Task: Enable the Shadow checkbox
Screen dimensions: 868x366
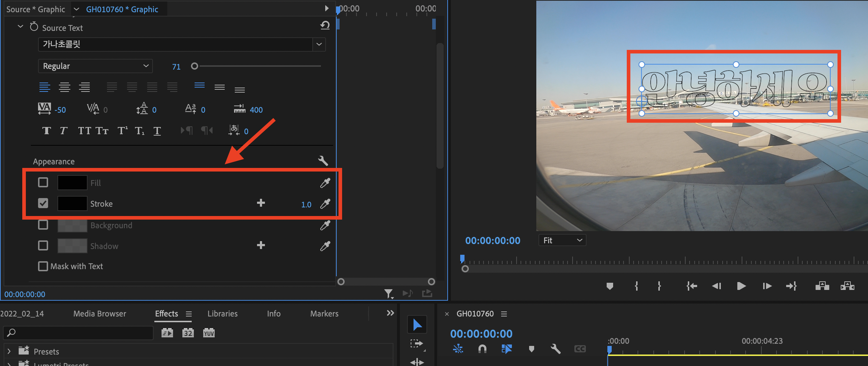Action: point(43,245)
